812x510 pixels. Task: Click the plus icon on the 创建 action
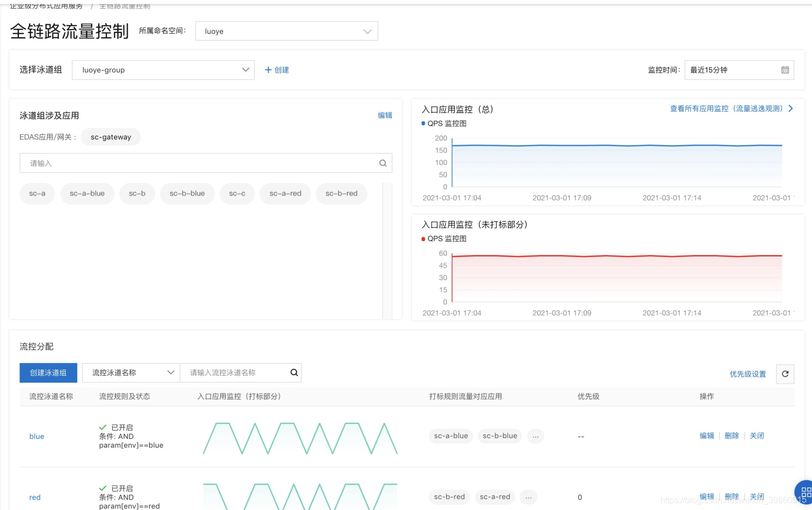pos(268,70)
